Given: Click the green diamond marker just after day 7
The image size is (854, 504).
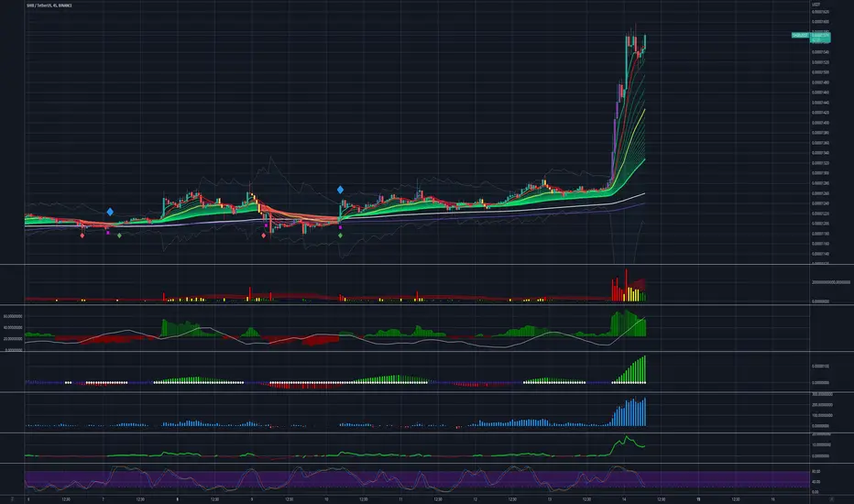Looking at the screenshot, I should (x=119, y=236).
